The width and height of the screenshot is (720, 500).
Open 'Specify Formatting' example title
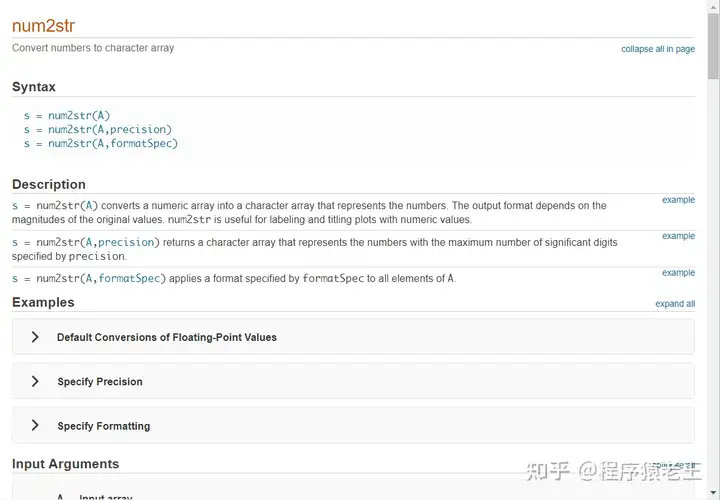tap(103, 426)
